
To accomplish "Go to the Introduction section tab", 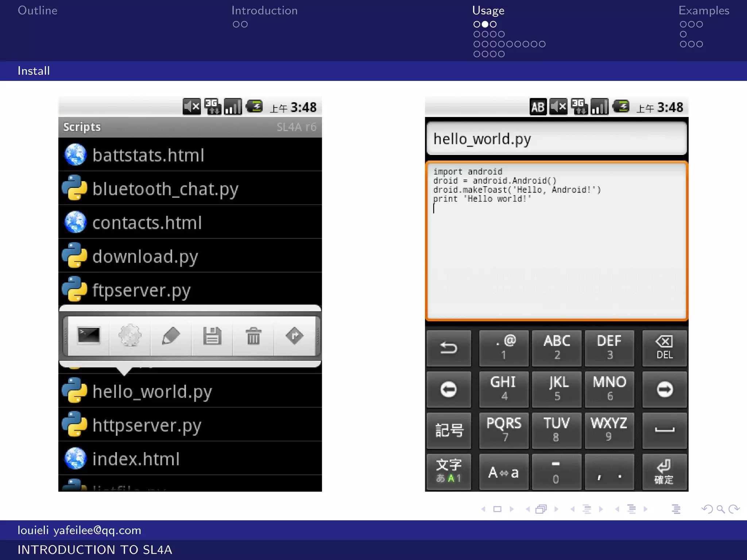I will pos(264,11).
